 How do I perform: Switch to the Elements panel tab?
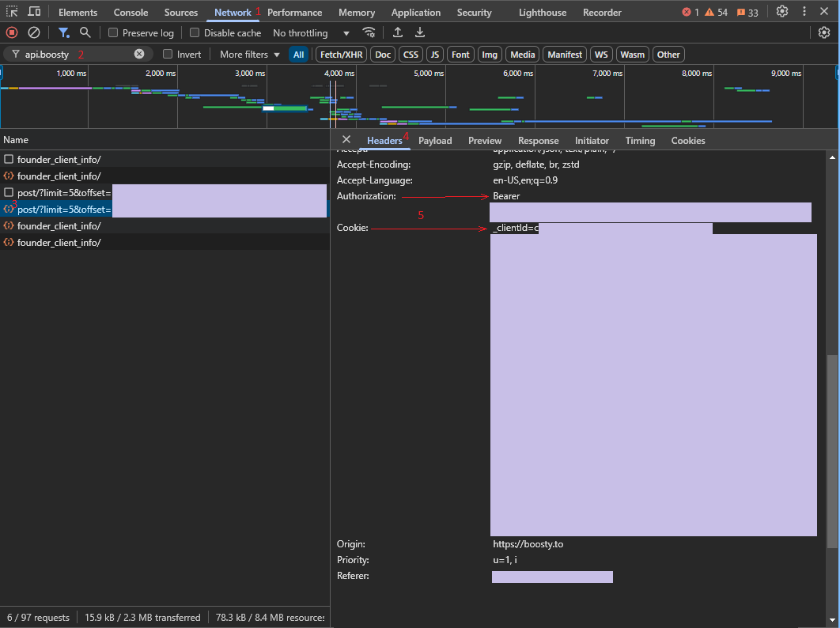coord(78,12)
